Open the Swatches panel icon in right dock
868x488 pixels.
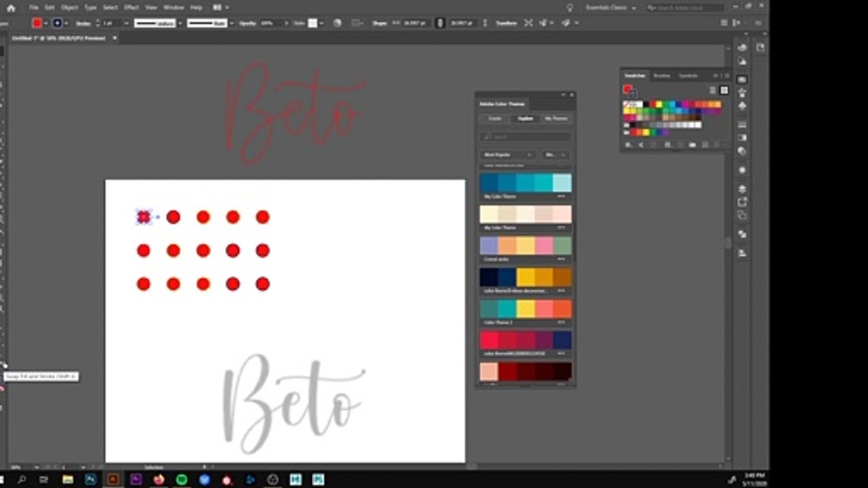(x=742, y=79)
